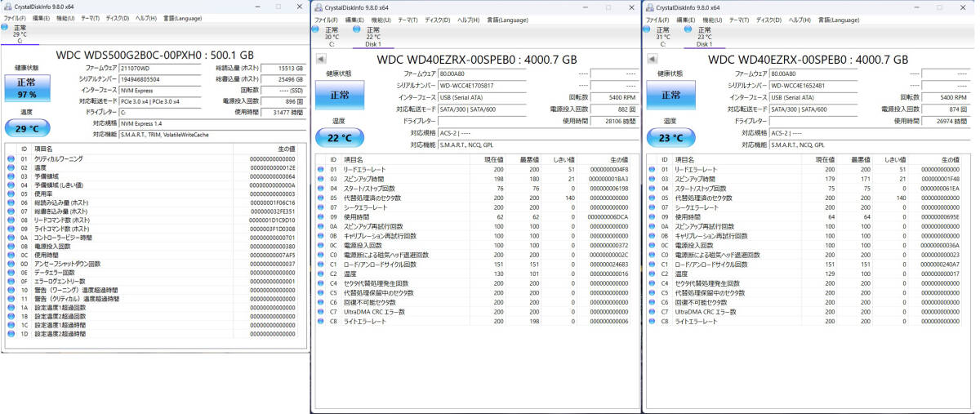Image resolution: width=980 pixels, height=414 pixels.
Task: Click the 正常 health button in 22 °C window
Action: pyautogui.click(x=341, y=95)
